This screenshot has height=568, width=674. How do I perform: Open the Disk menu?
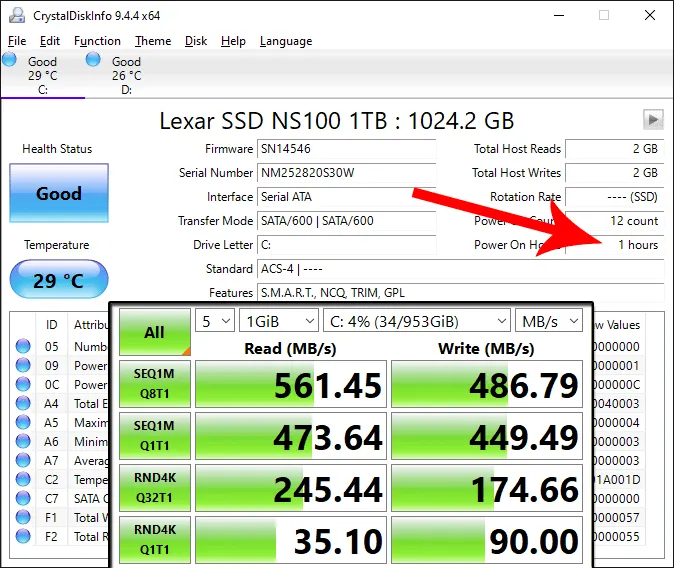196,41
